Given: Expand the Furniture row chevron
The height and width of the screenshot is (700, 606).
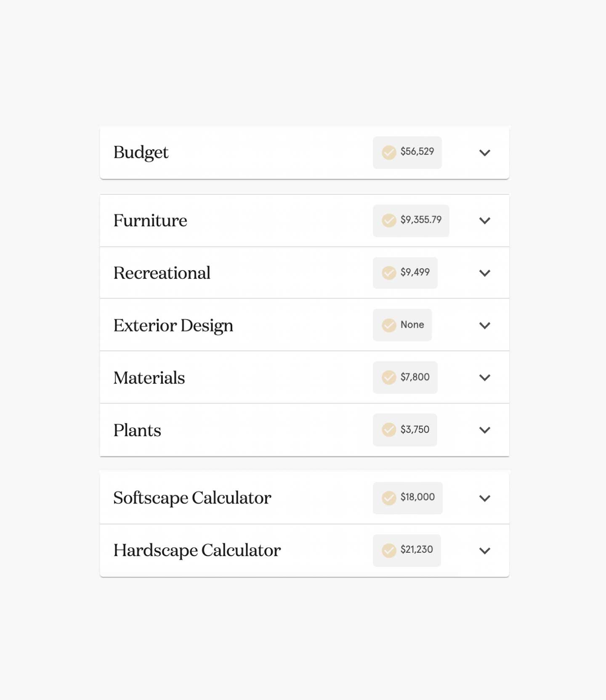Looking at the screenshot, I should [485, 221].
